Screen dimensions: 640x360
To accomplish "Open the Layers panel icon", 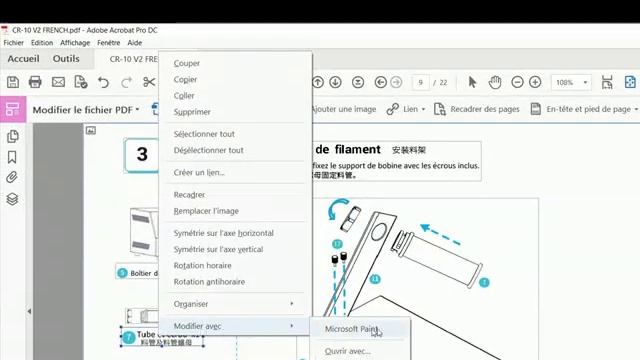I will [12, 199].
